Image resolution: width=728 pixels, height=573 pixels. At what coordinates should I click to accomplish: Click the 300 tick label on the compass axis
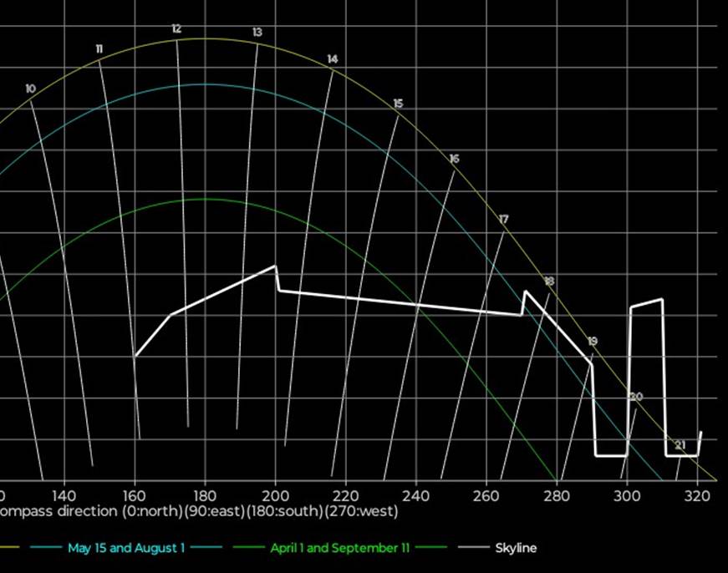627,494
